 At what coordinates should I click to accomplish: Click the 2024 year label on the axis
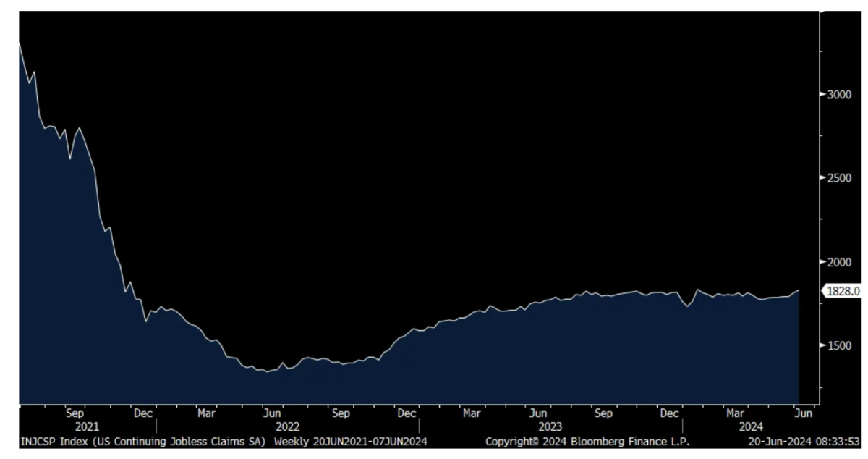(747, 427)
